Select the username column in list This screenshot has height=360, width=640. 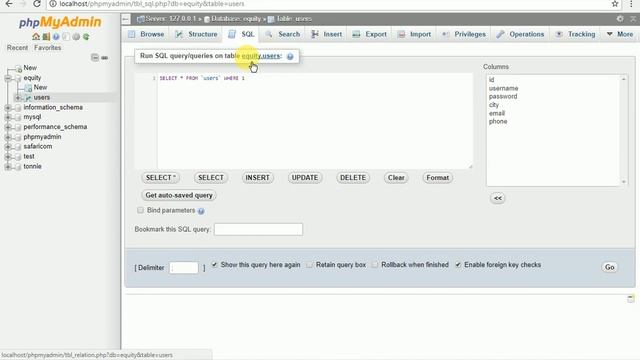click(503, 88)
